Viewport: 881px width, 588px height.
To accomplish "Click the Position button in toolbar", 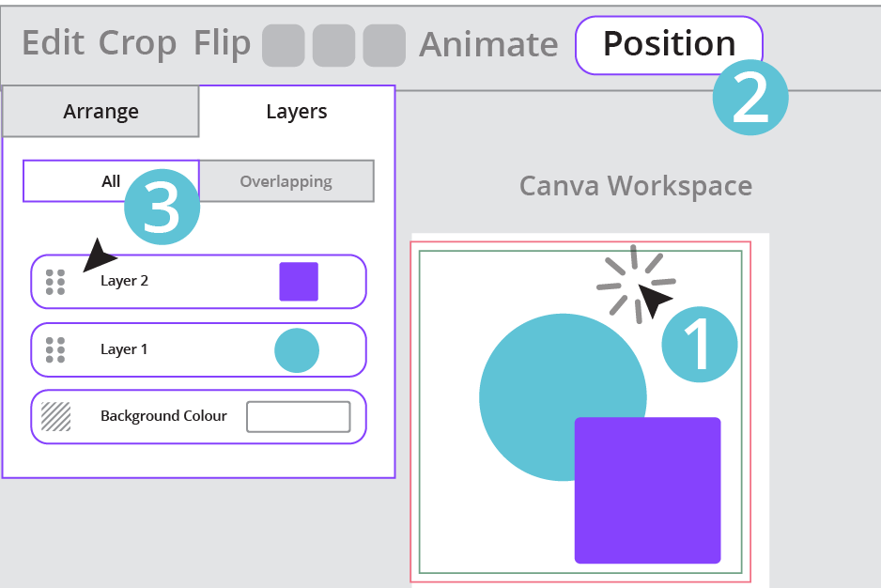I will (x=669, y=44).
